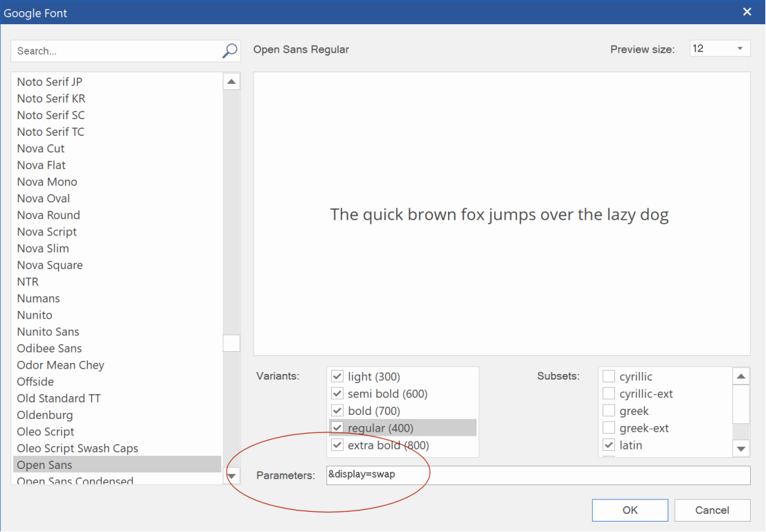
Task: Pick Nova Oval from the font list
Action: (117, 198)
